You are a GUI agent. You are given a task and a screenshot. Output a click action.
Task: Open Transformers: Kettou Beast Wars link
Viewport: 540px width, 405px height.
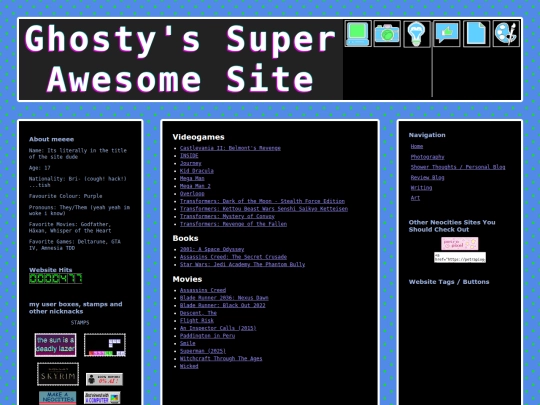pos(264,209)
